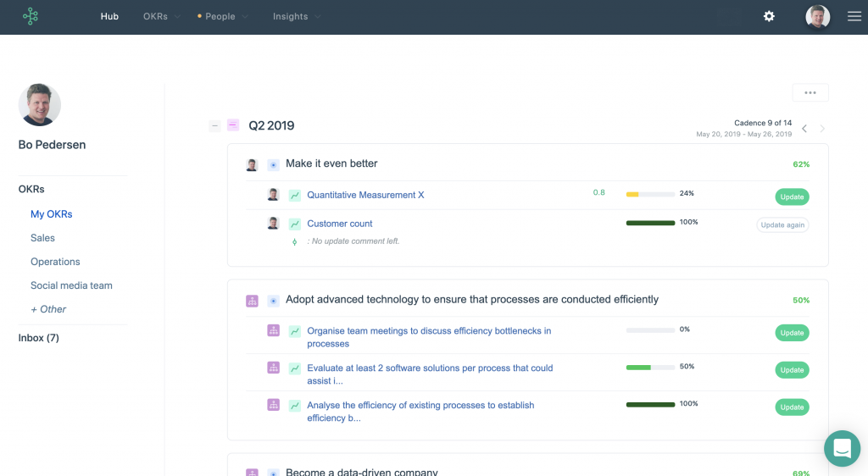
Task: Click Update again for Customer count
Action: click(782, 225)
